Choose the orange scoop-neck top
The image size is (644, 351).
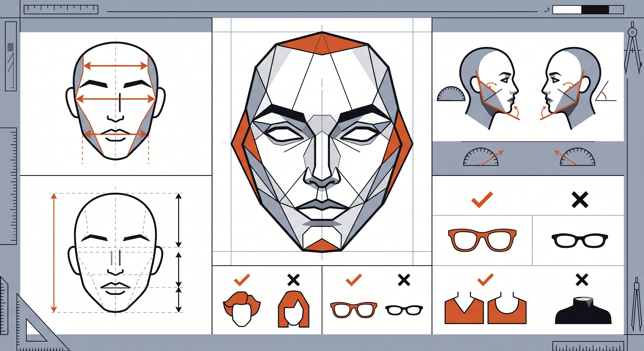tap(507, 308)
